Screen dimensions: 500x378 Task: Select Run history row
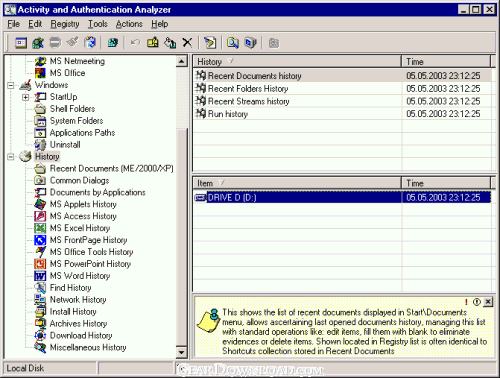(x=342, y=114)
